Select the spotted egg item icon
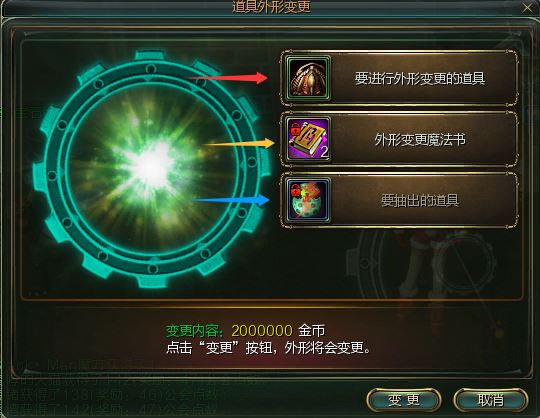The width and height of the screenshot is (540, 418). pyautogui.click(x=308, y=200)
